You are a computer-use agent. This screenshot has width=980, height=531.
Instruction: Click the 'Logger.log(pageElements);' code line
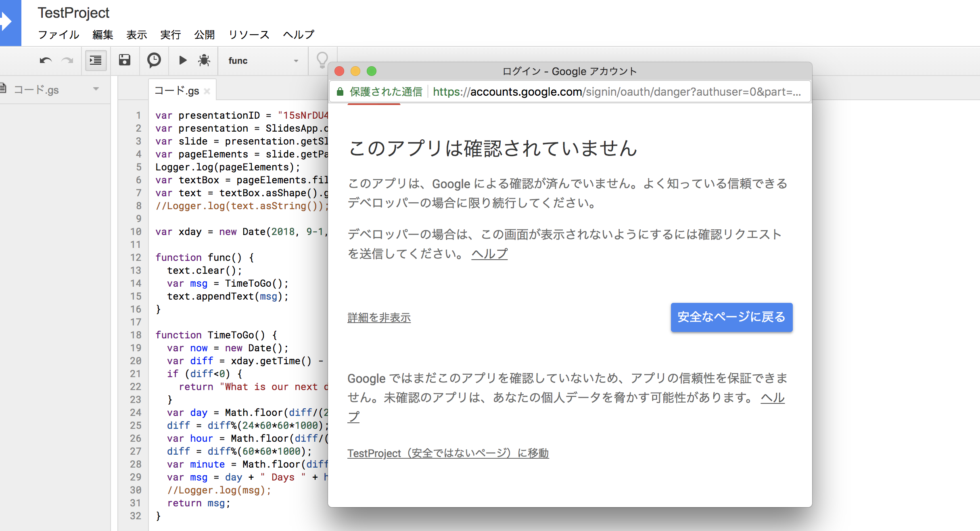[228, 167]
